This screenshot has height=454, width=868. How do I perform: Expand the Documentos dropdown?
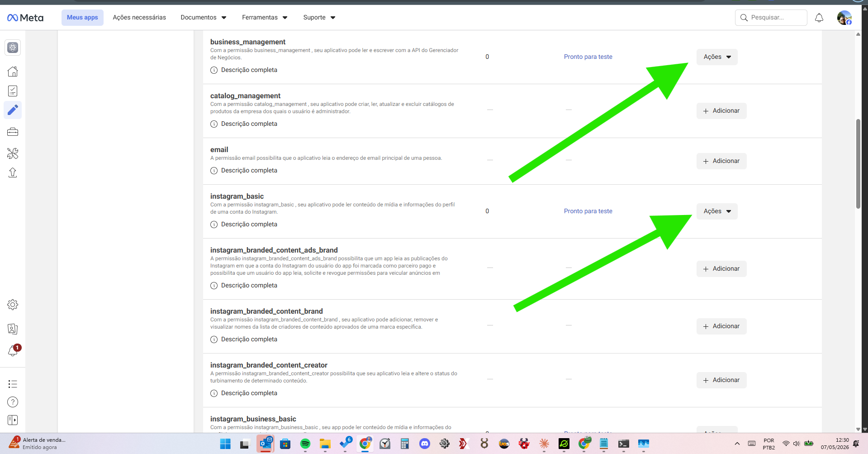pyautogui.click(x=204, y=18)
